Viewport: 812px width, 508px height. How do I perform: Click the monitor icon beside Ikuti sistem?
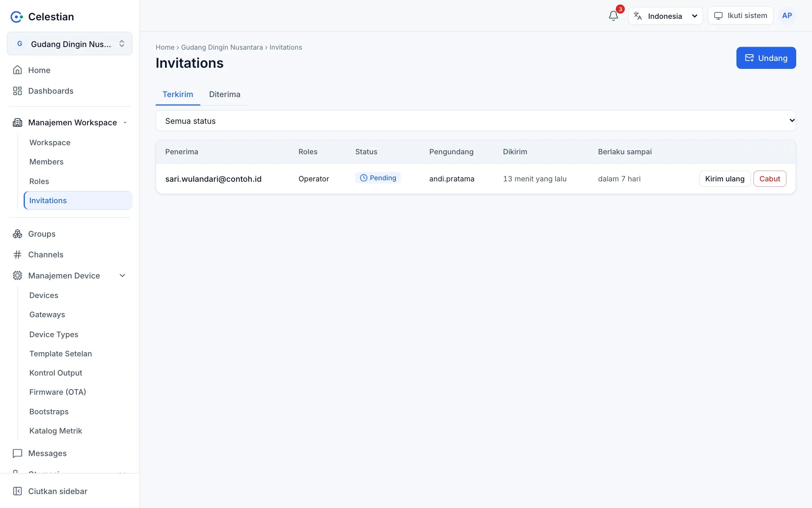pyautogui.click(x=718, y=16)
